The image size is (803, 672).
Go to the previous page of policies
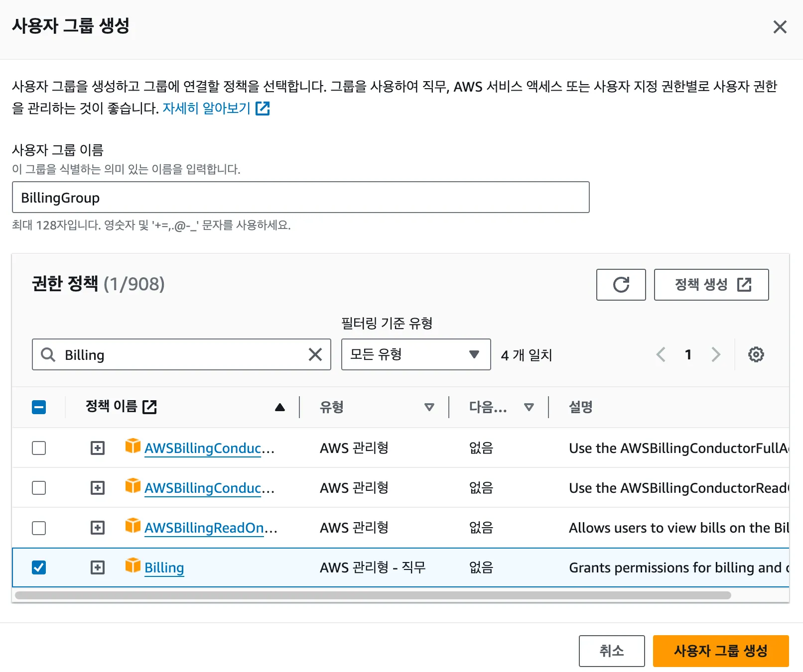pos(661,354)
